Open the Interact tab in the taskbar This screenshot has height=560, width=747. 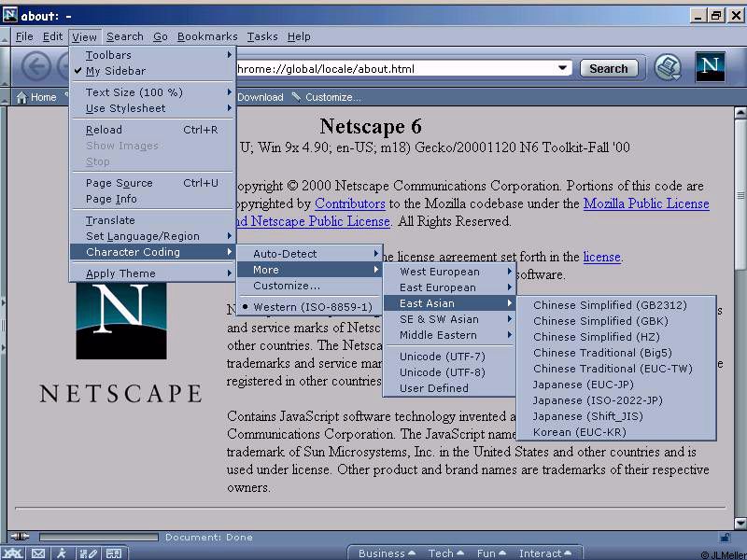tap(544, 553)
